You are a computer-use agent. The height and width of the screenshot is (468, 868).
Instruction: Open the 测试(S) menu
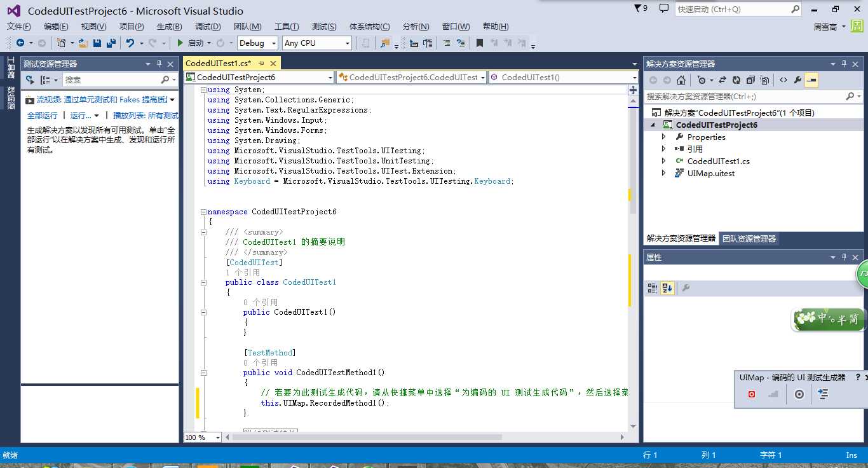tap(324, 26)
